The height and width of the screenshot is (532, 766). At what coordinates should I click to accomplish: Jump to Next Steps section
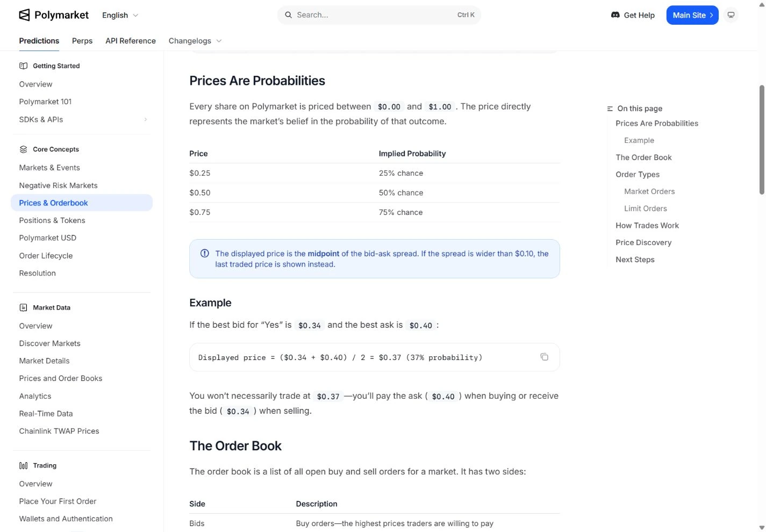pyautogui.click(x=635, y=260)
